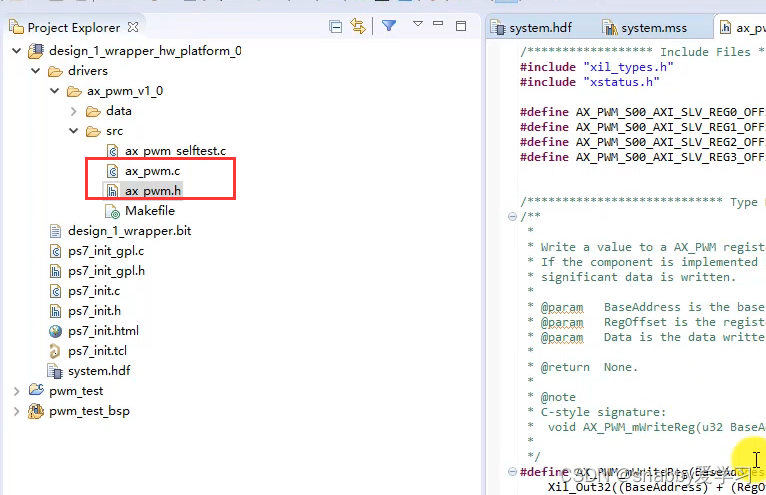This screenshot has height=495, width=766.
Task: Click the Makefile icon
Action: tap(113, 212)
